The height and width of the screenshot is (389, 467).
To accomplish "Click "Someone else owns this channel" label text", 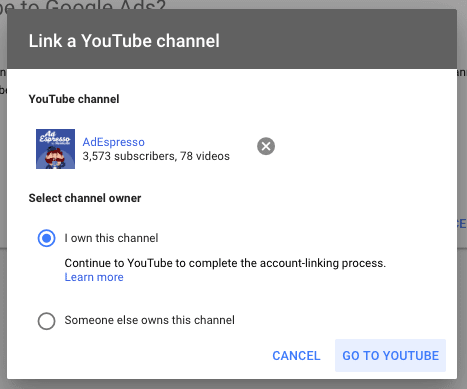I will click(149, 320).
